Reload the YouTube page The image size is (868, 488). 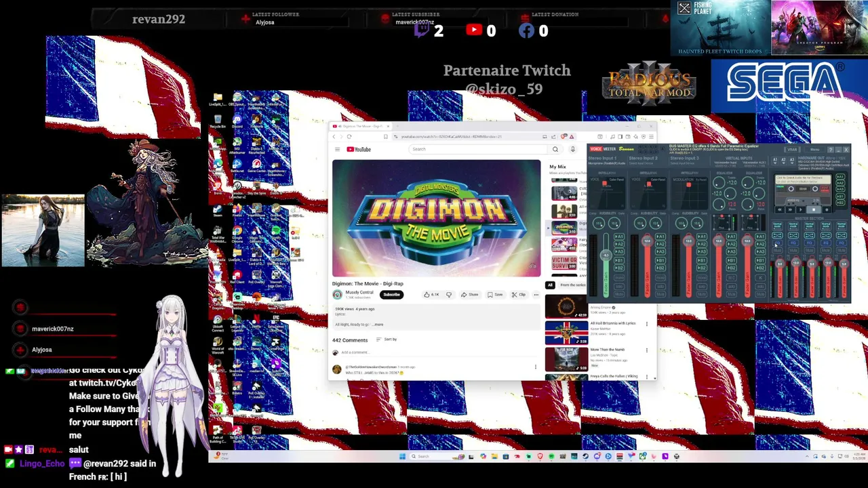pyautogui.click(x=349, y=137)
